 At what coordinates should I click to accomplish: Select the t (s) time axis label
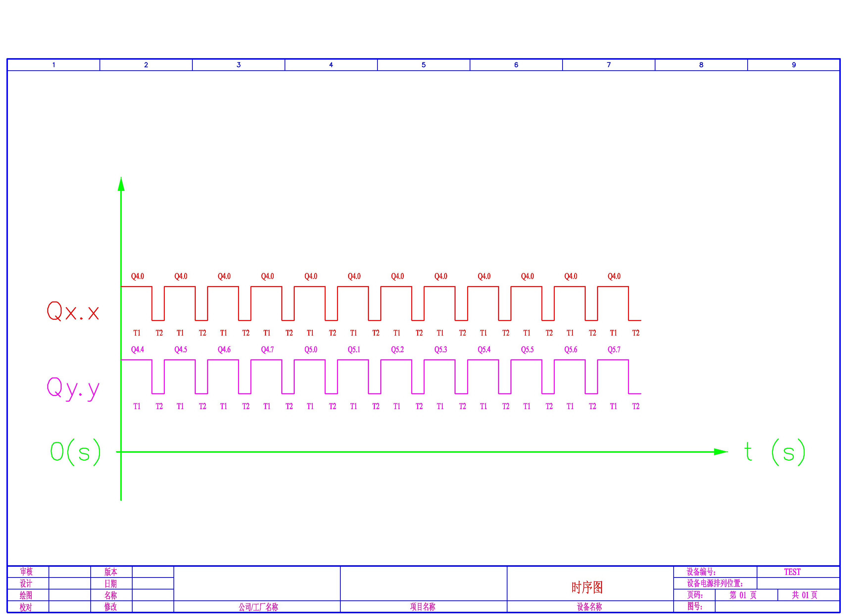(x=774, y=452)
